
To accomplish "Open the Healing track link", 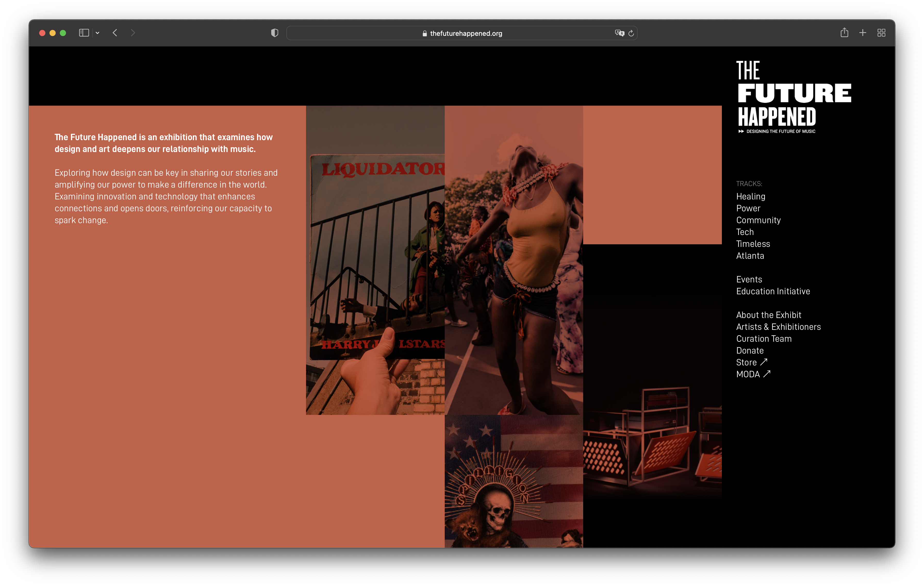I will pos(750,196).
